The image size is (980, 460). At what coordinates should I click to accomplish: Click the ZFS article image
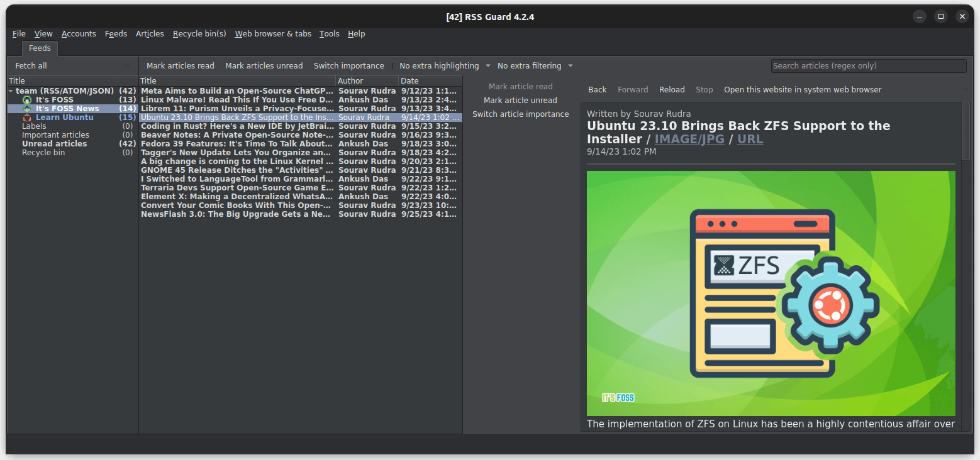coord(770,293)
